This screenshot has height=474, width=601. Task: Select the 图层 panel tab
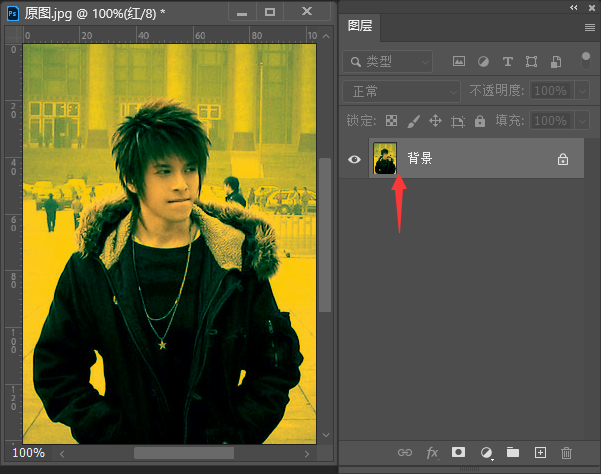[x=360, y=26]
